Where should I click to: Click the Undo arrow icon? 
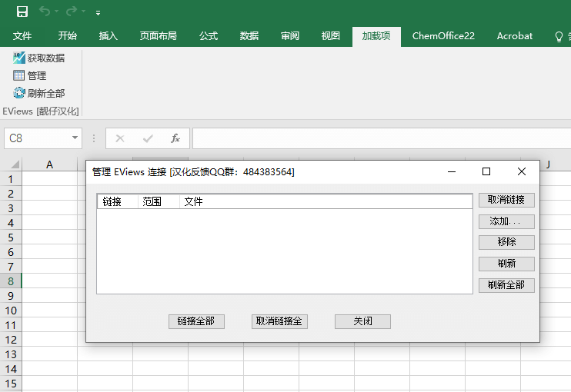[x=45, y=12]
